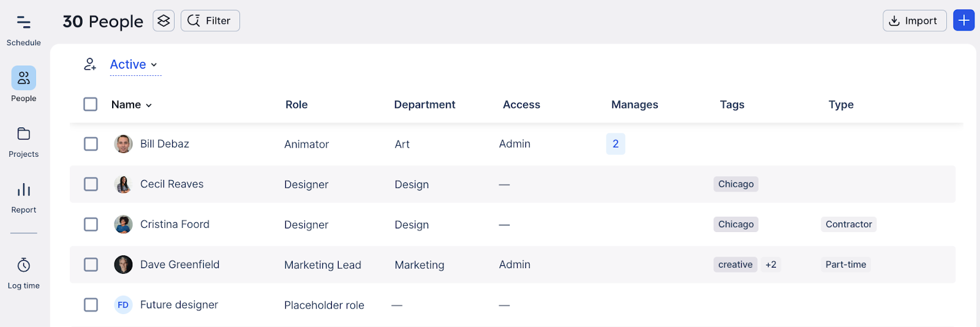Click the Manages count badge 2
The height and width of the screenshot is (327, 980).
[x=616, y=144]
